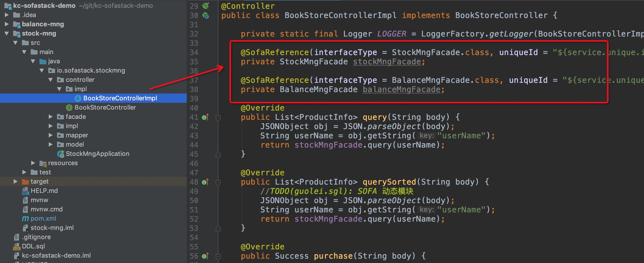Expand the test folder
Screen dimensions: 644x263
[24, 172]
